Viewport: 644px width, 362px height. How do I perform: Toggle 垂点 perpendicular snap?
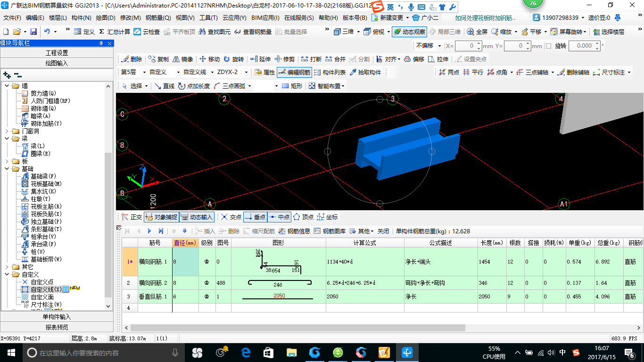point(255,217)
